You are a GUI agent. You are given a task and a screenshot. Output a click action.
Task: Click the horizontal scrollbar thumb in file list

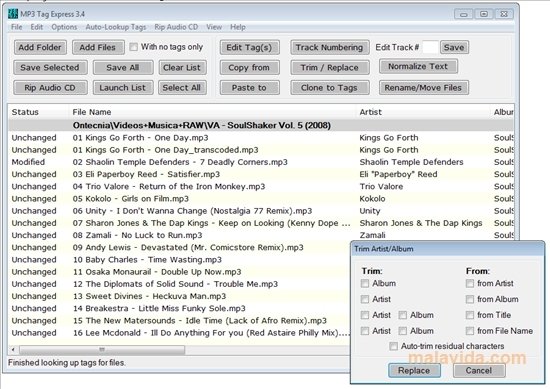(102, 350)
